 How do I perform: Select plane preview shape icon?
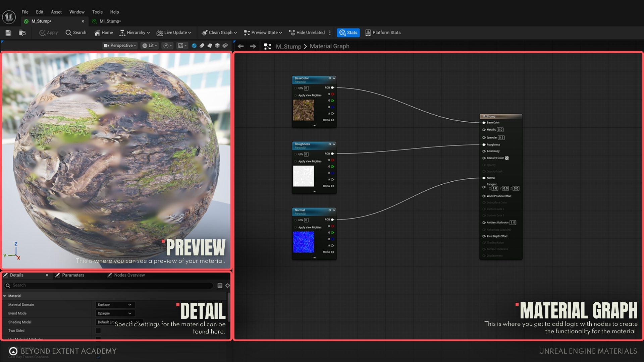click(x=210, y=46)
